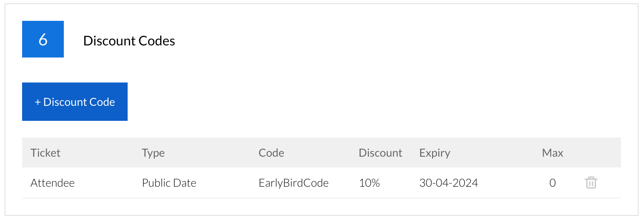Sort by the Type column header
The height and width of the screenshot is (220, 644).
coord(153,153)
